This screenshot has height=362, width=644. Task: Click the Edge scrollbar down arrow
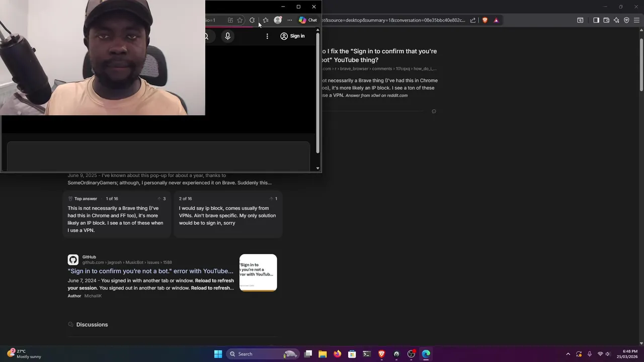[x=318, y=168]
